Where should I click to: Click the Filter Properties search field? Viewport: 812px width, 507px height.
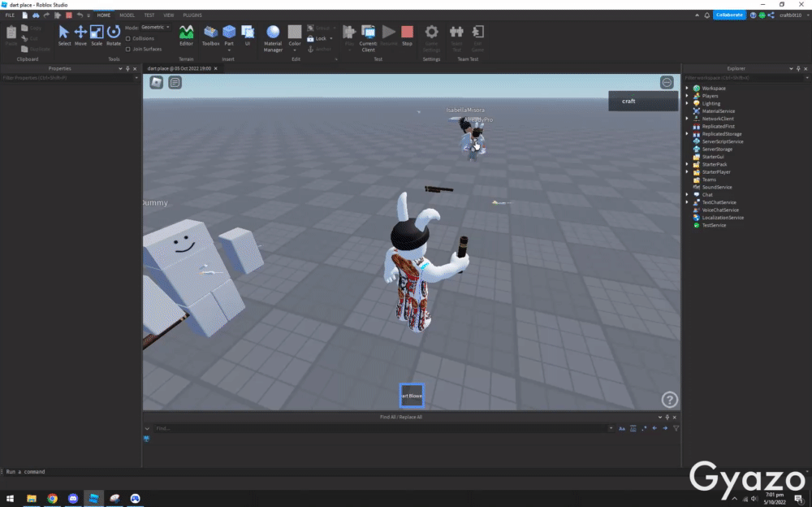[x=70, y=78]
